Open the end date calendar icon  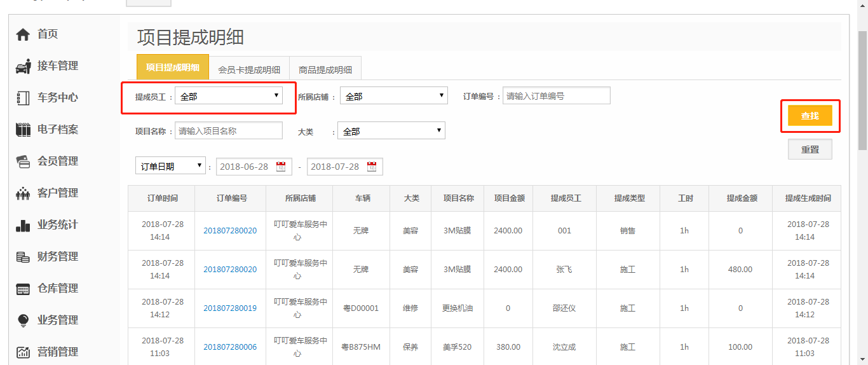pyautogui.click(x=372, y=167)
